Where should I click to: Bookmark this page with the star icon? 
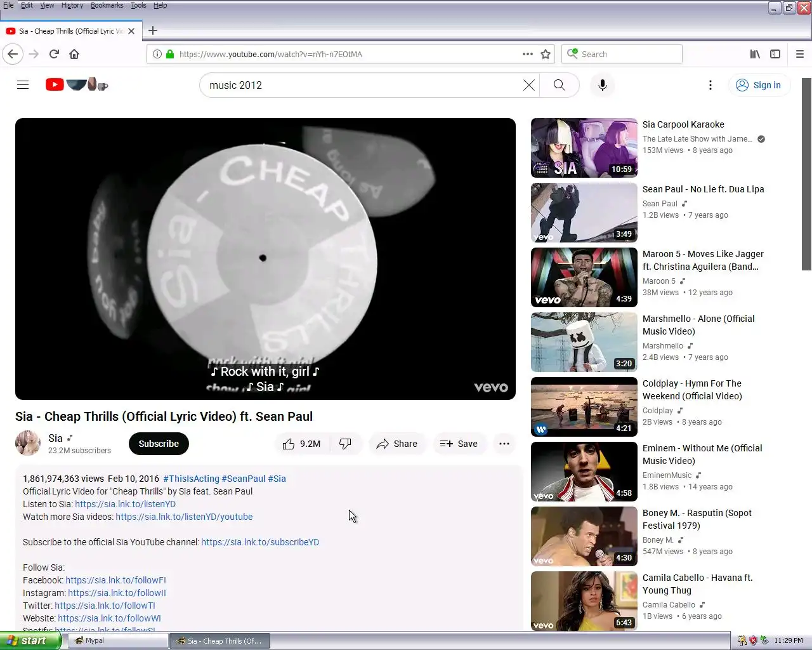click(x=546, y=54)
